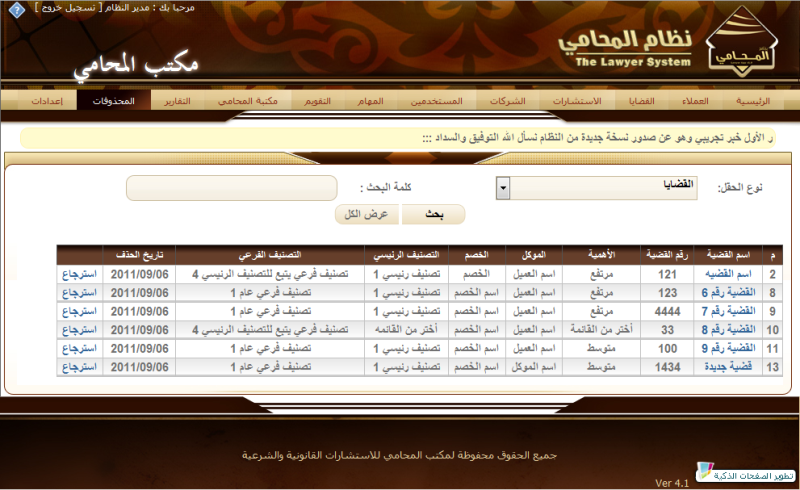Expand the نوع الحقل dropdown arrow

[503, 188]
